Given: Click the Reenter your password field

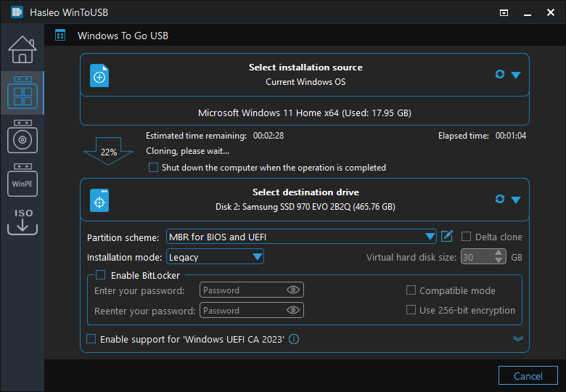Looking at the screenshot, I should (x=252, y=310).
